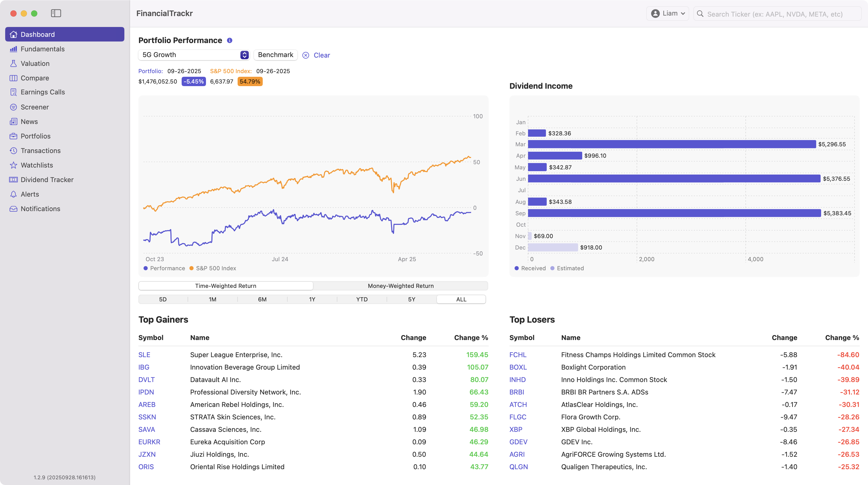
Task: Click the Clear circle-x icon
Action: pyautogui.click(x=306, y=55)
